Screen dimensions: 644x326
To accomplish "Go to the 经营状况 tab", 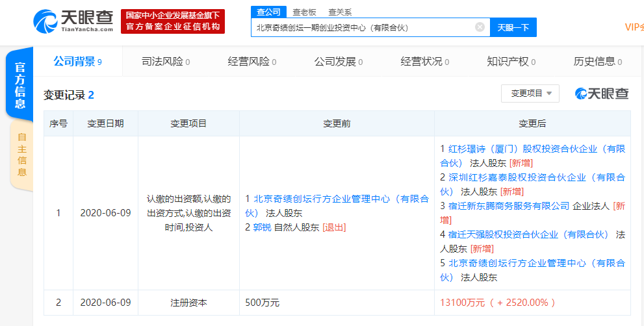I will click(x=425, y=62).
